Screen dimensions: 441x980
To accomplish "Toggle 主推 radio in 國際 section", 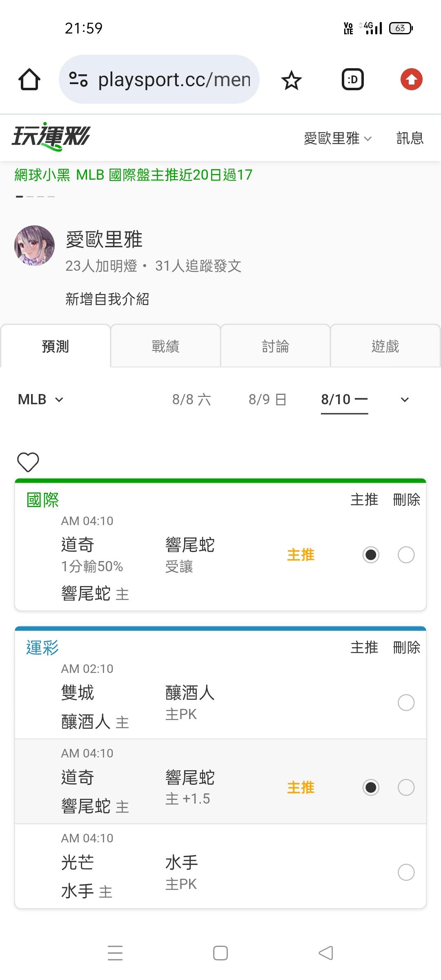I will [x=371, y=555].
